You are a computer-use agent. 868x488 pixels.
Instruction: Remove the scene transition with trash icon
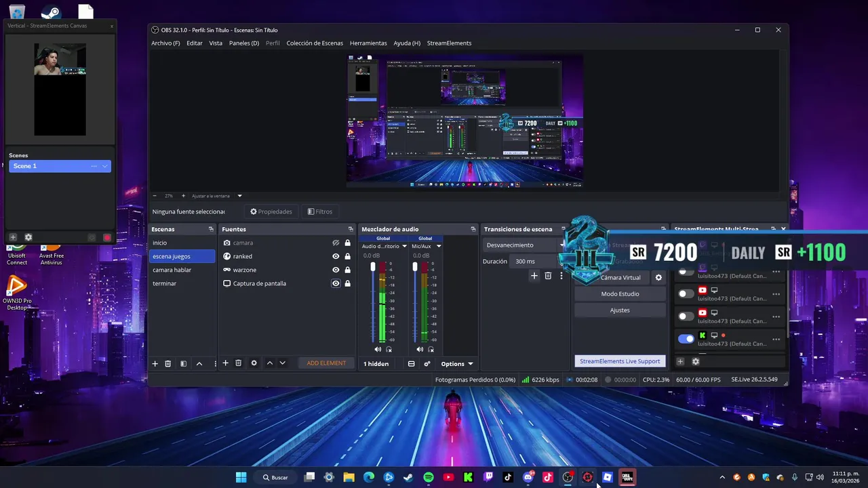click(x=548, y=276)
